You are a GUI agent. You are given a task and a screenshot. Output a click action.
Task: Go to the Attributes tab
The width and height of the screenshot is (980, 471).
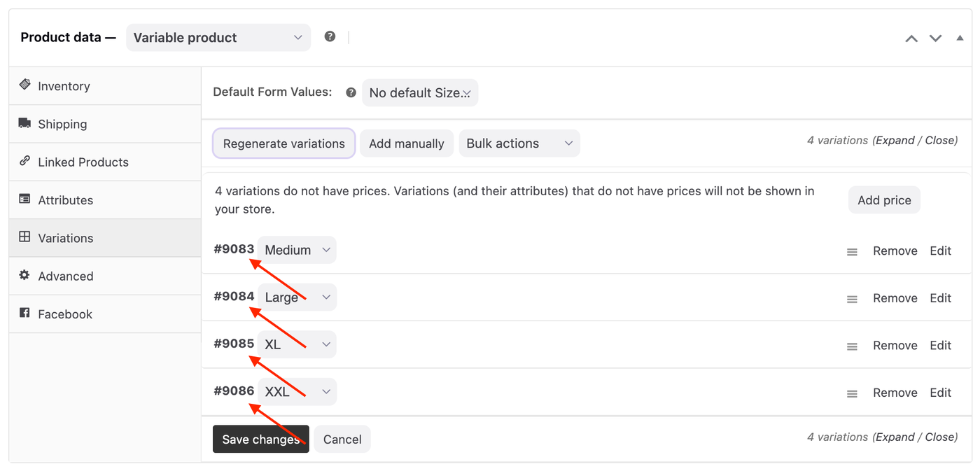point(65,200)
